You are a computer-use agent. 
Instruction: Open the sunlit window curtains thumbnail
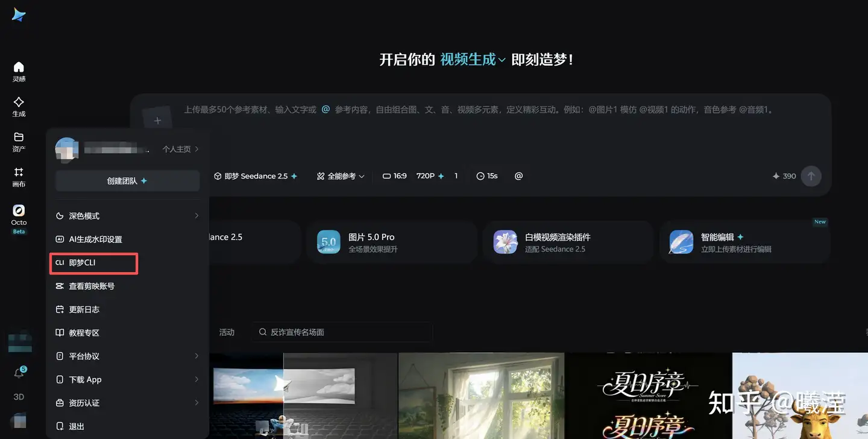tap(481, 396)
